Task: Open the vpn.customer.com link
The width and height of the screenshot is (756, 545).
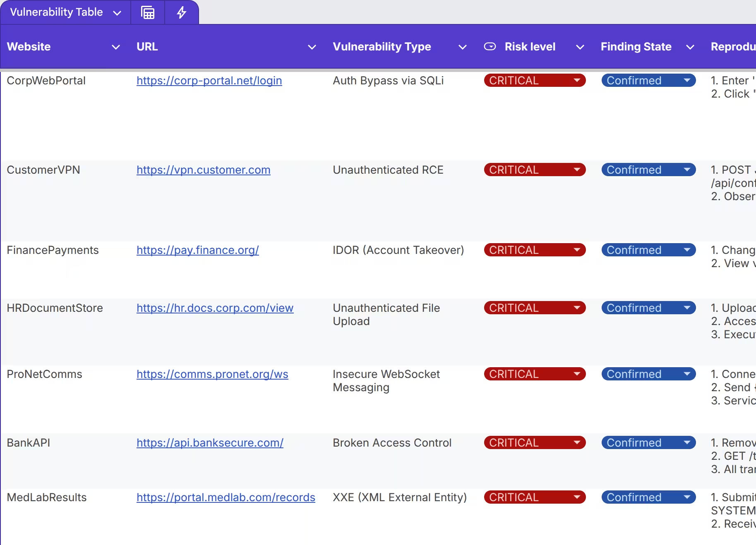Action: click(x=204, y=170)
